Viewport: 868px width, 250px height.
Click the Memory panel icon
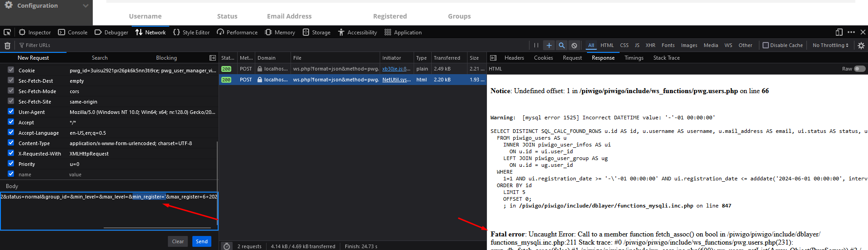(x=268, y=33)
